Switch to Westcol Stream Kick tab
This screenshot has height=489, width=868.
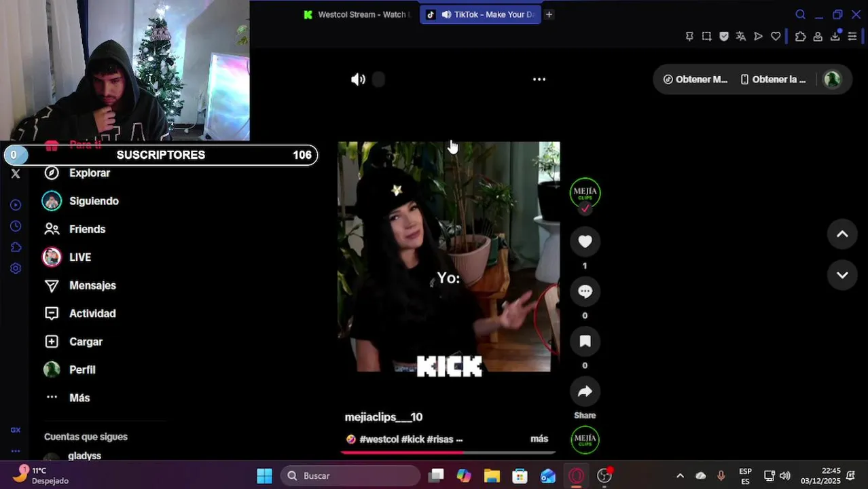click(357, 14)
